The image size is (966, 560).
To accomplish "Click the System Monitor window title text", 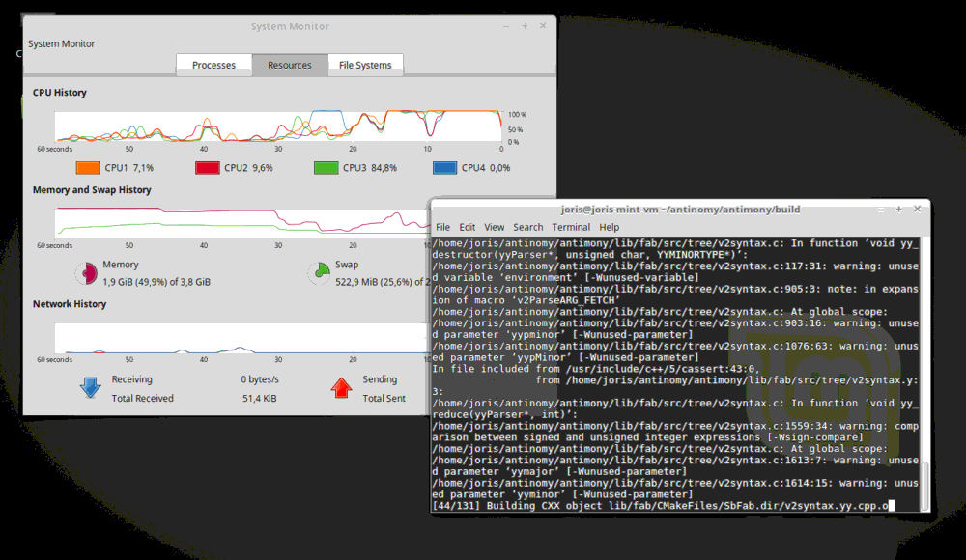I will click(290, 26).
